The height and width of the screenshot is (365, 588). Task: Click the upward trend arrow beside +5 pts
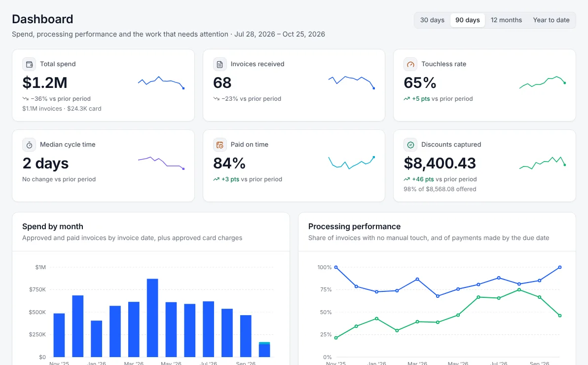tap(407, 99)
